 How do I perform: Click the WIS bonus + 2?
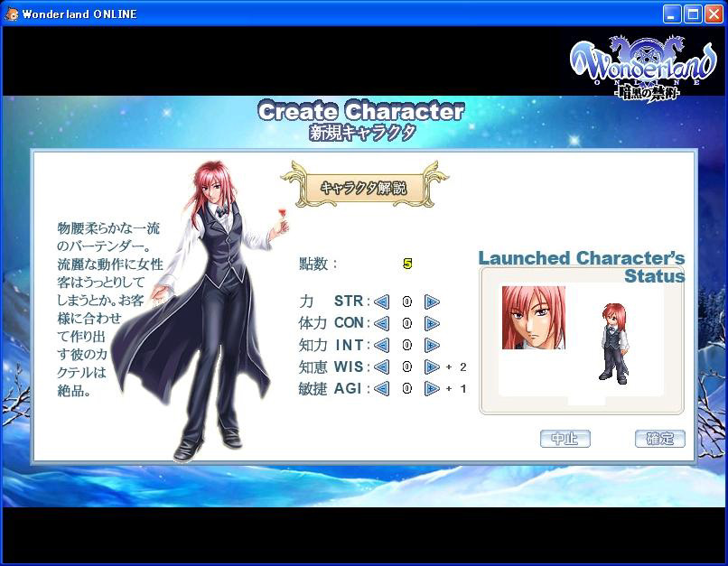point(456,367)
